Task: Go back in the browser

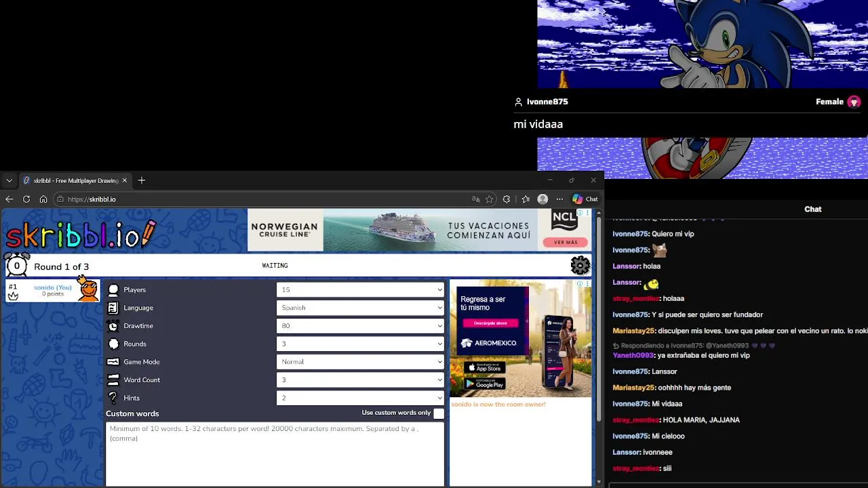Action: [9, 199]
